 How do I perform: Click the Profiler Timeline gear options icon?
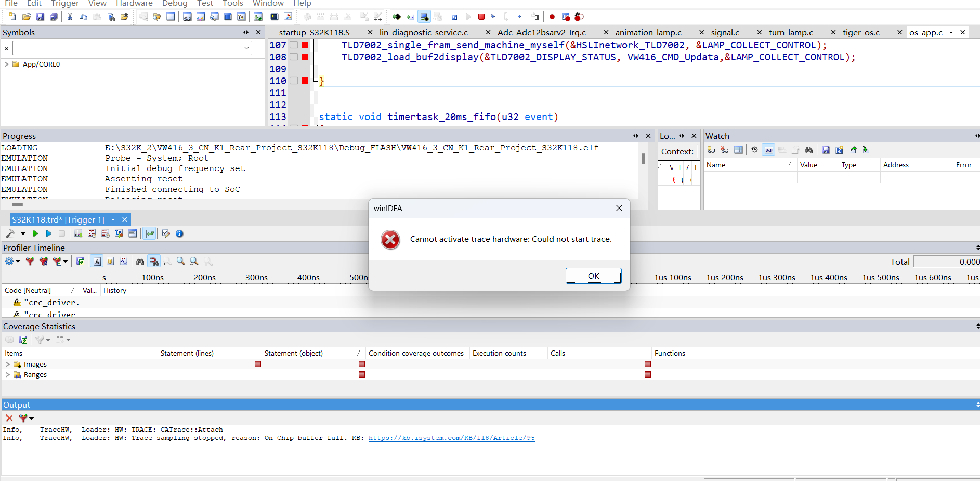pyautogui.click(x=9, y=261)
